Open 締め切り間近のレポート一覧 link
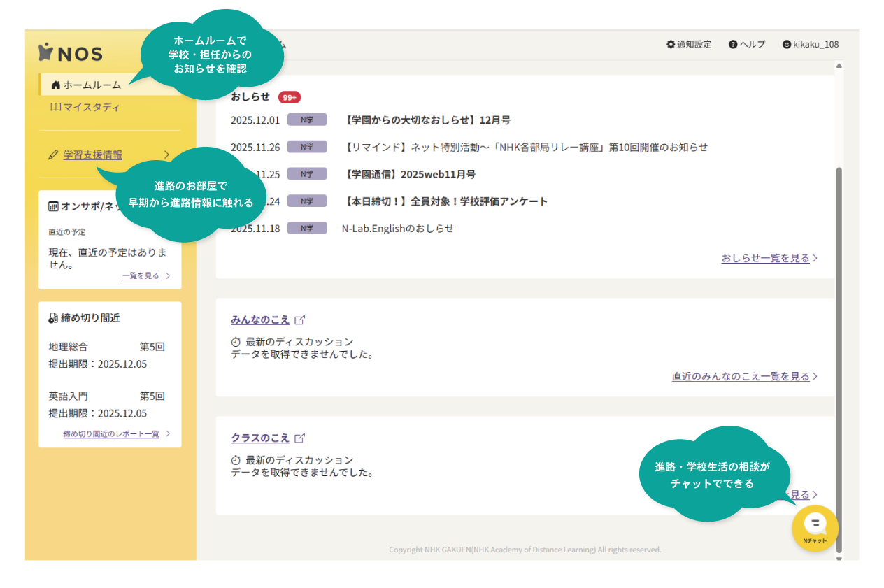Viewport: 884px width, 588px height. tap(111, 434)
